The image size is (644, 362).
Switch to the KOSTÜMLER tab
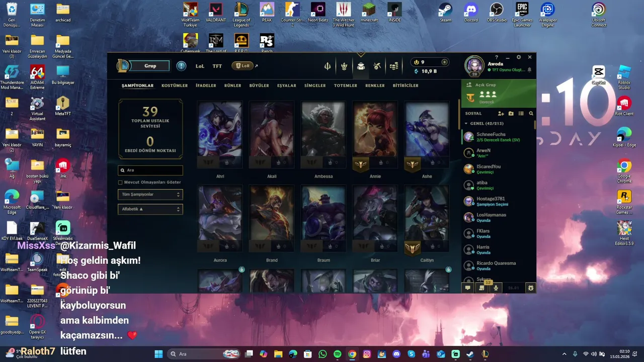pos(175,85)
